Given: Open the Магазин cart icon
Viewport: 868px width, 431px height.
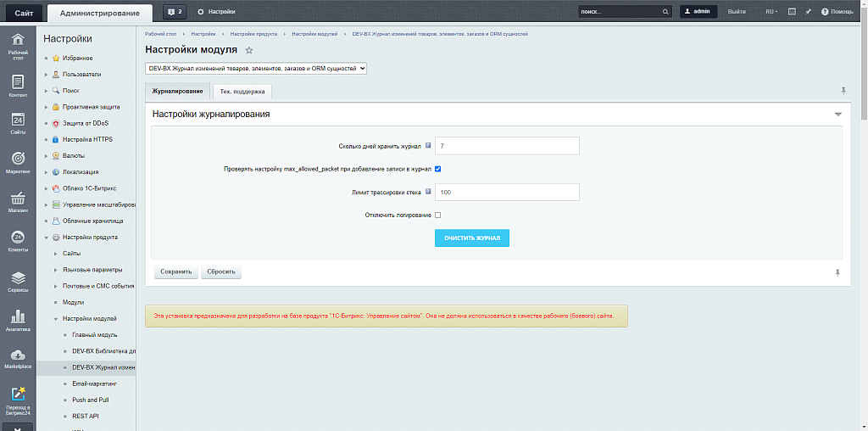Looking at the screenshot, I should 18,200.
